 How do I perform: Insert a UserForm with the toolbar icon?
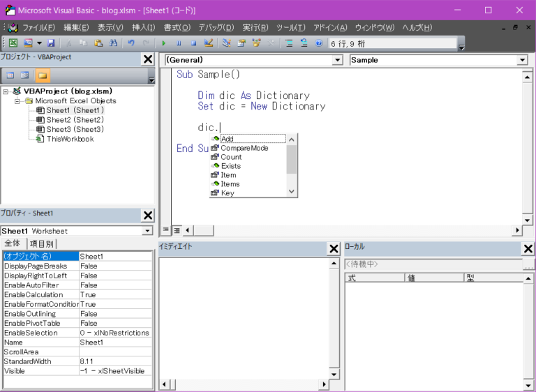[28, 43]
